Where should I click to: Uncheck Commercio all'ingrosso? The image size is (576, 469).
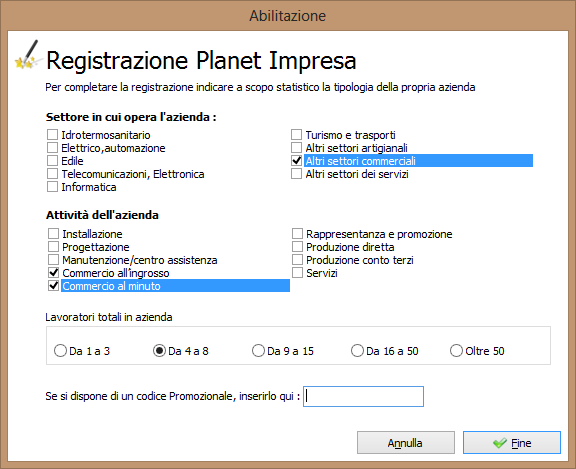(54, 273)
